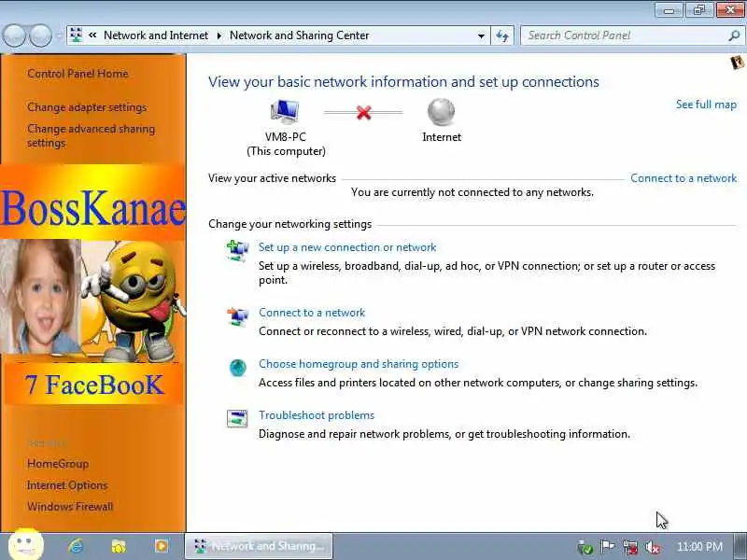Click the Action Center flag tray icon
Viewport: 747px width, 560px height.
pos(607,547)
